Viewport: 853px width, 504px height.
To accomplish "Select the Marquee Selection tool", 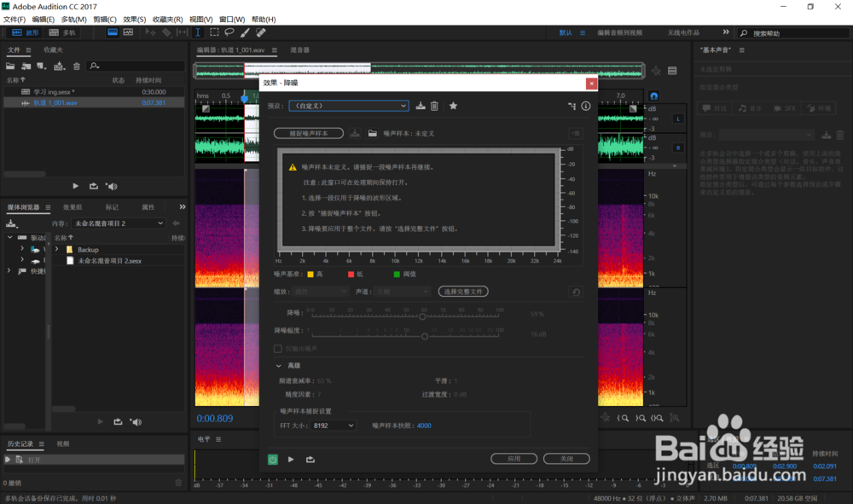I will pos(214,32).
